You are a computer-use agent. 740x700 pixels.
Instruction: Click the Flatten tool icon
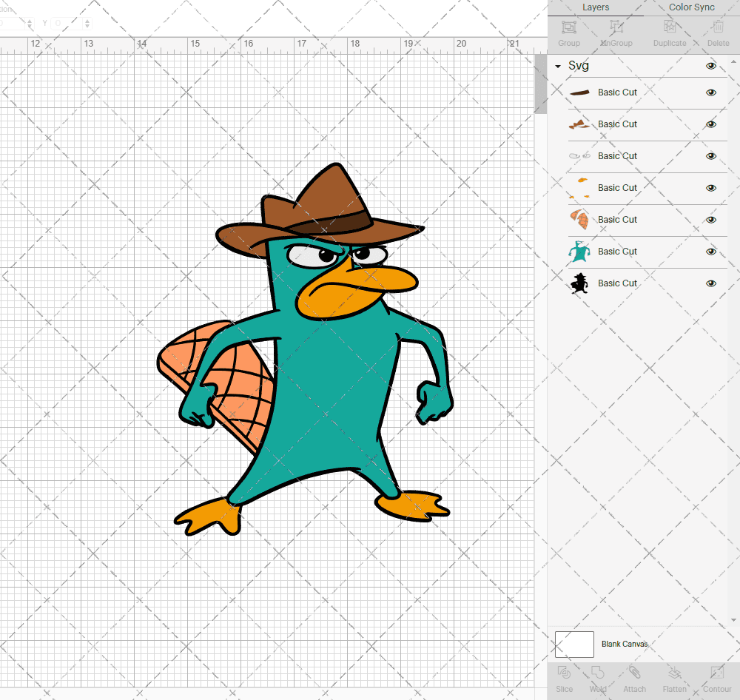coord(674,672)
